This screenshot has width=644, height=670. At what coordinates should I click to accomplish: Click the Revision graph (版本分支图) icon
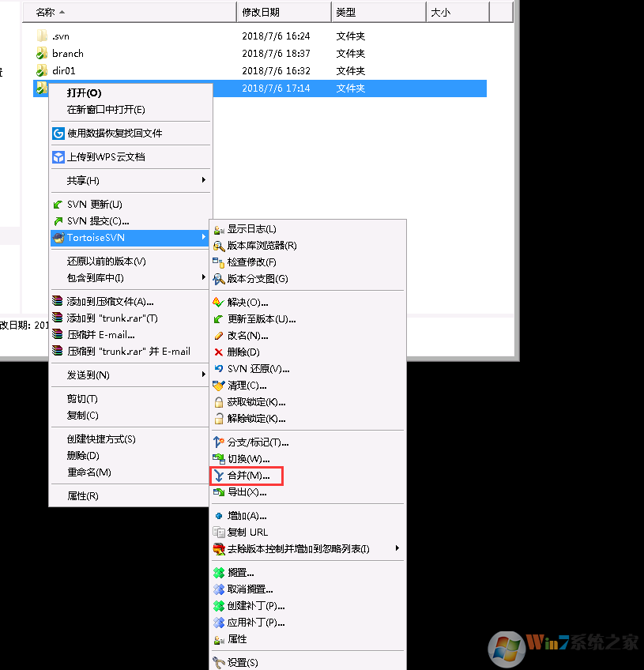(219, 279)
